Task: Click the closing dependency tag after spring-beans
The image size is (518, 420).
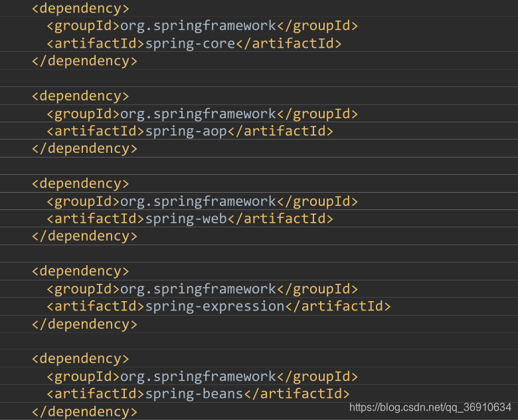Action: click(84, 412)
